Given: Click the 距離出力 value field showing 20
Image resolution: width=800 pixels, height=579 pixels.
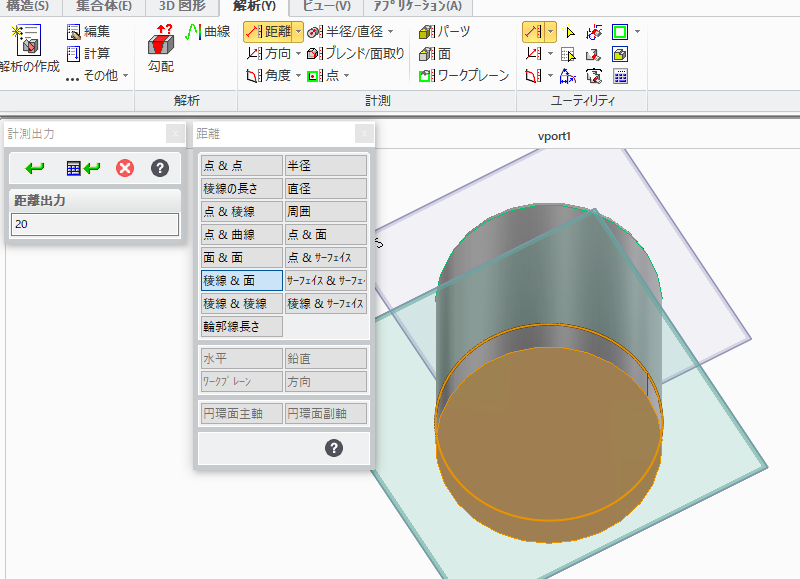Looking at the screenshot, I should click(x=94, y=224).
